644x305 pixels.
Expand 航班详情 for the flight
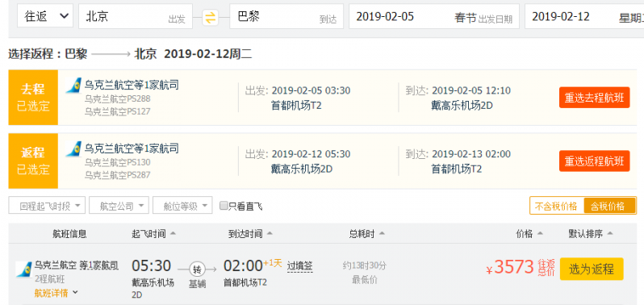[56, 293]
